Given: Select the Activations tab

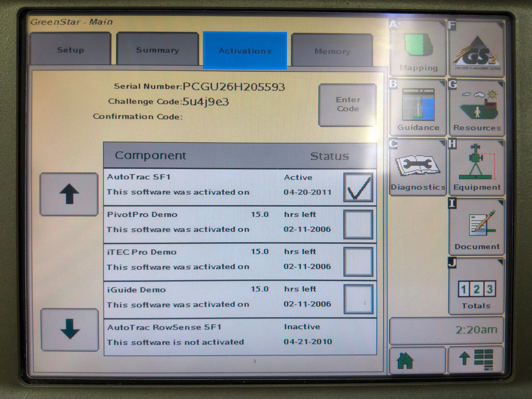Looking at the screenshot, I should (x=245, y=50).
